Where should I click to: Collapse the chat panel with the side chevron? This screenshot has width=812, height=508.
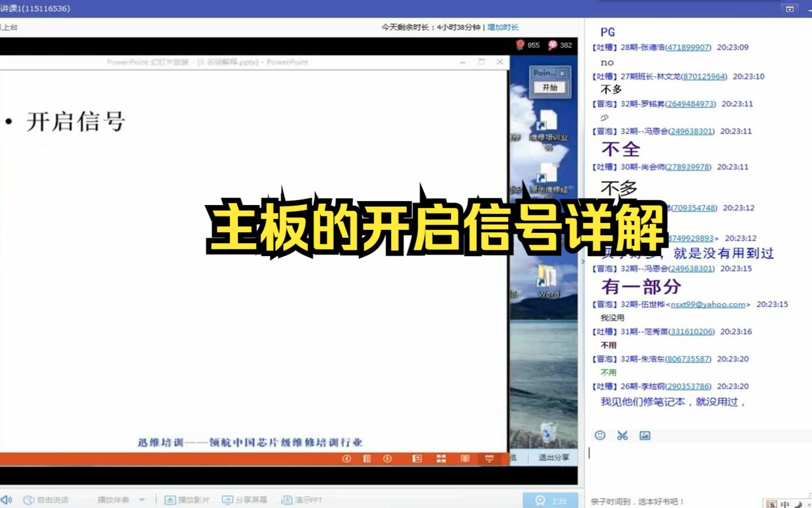[583, 262]
